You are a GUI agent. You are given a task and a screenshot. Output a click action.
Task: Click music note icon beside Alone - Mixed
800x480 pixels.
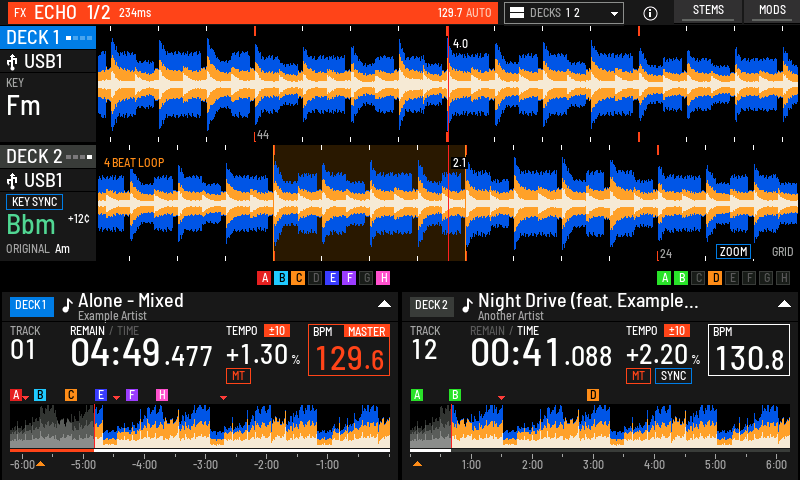point(67,305)
